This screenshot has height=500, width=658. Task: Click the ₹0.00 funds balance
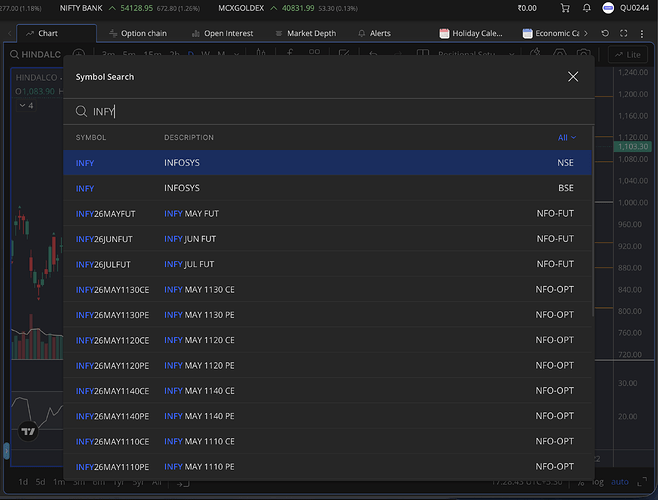pos(527,8)
